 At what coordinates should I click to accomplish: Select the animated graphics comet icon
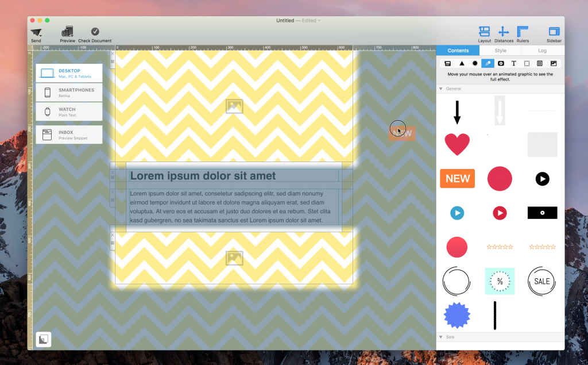tap(488, 63)
